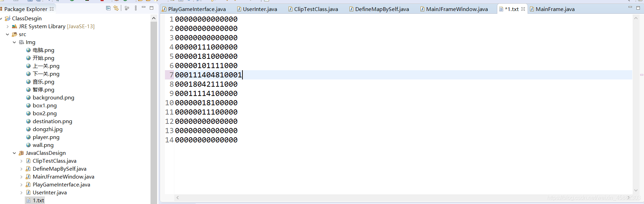Close the Package Explorer view tab

[52, 9]
